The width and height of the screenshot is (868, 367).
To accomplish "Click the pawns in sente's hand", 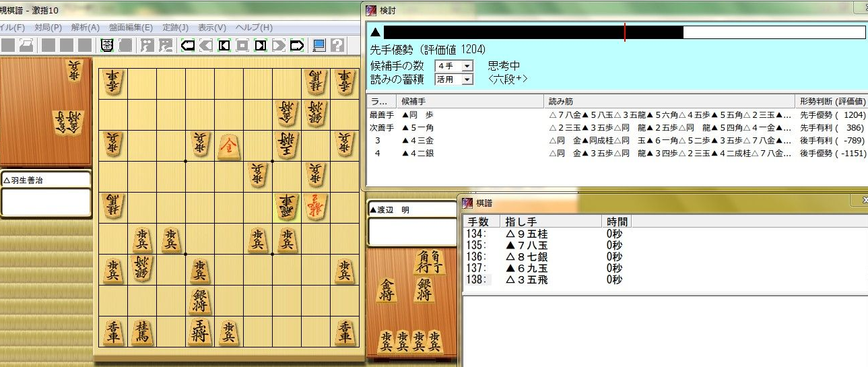I will [409, 340].
